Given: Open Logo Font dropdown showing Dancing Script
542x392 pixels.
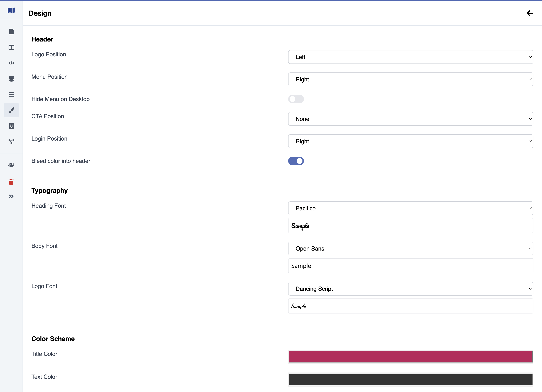Looking at the screenshot, I should [x=410, y=289].
